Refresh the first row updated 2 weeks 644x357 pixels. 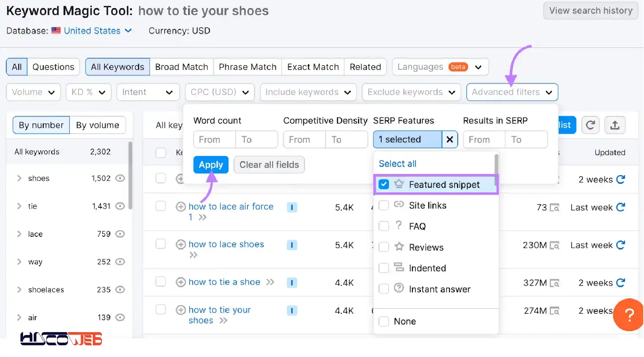click(x=621, y=179)
